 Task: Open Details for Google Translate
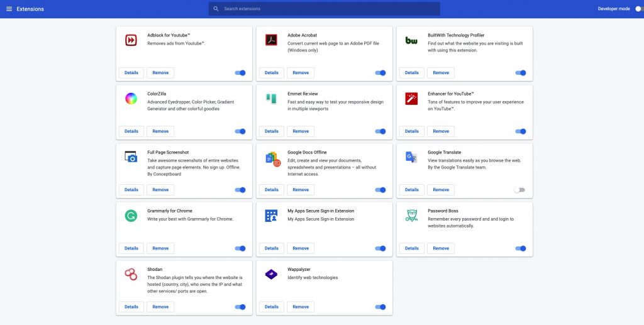tap(411, 190)
